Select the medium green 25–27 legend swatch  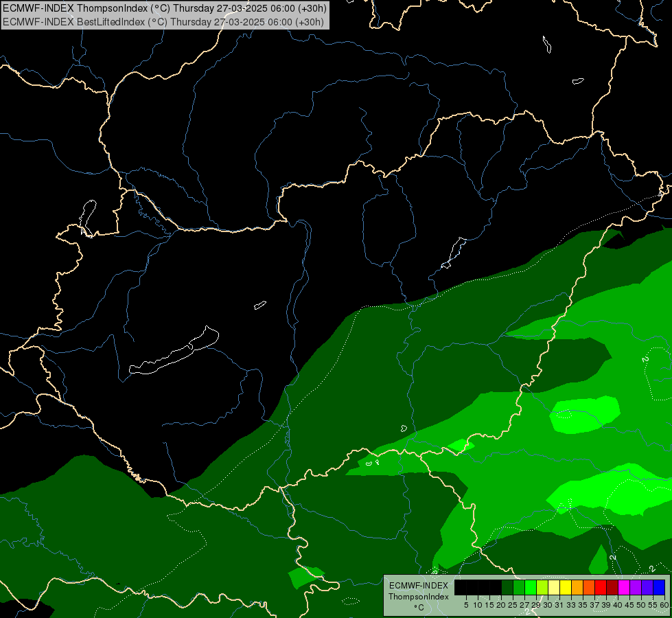click(518, 587)
